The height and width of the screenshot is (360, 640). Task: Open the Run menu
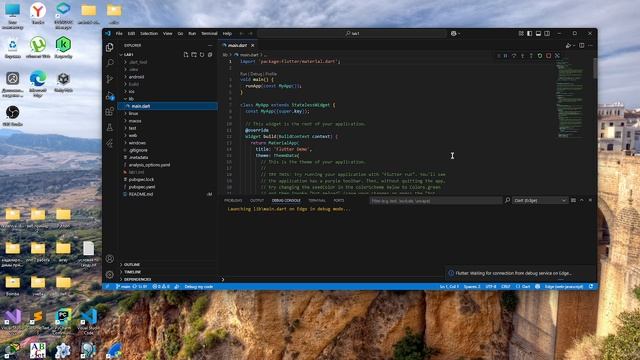(192, 33)
